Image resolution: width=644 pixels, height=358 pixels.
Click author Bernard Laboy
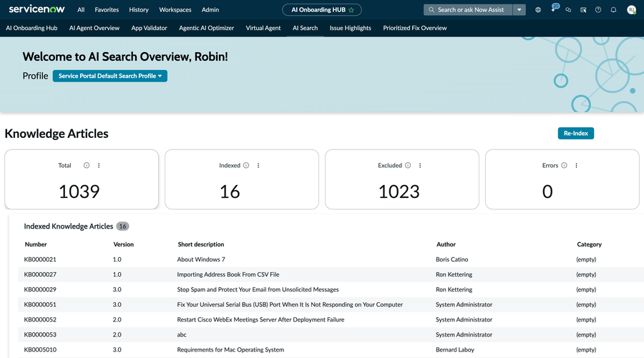click(x=455, y=350)
